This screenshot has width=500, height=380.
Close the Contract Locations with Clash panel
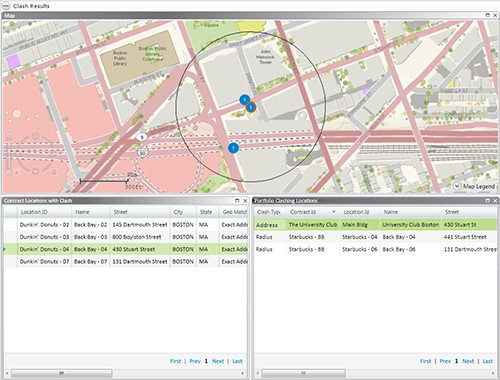(x=245, y=201)
